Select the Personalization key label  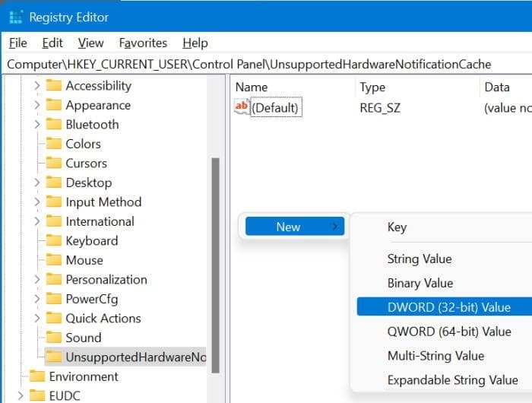(x=106, y=279)
